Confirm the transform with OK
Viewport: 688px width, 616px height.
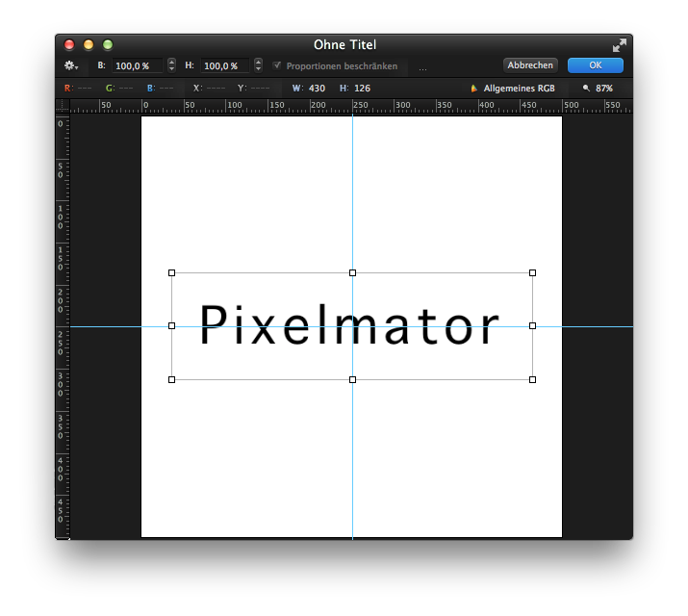tap(595, 65)
